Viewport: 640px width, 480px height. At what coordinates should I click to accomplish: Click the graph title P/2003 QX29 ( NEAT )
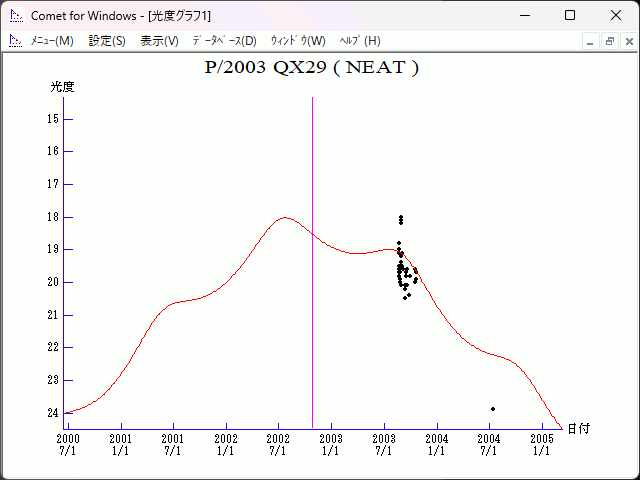[311, 68]
